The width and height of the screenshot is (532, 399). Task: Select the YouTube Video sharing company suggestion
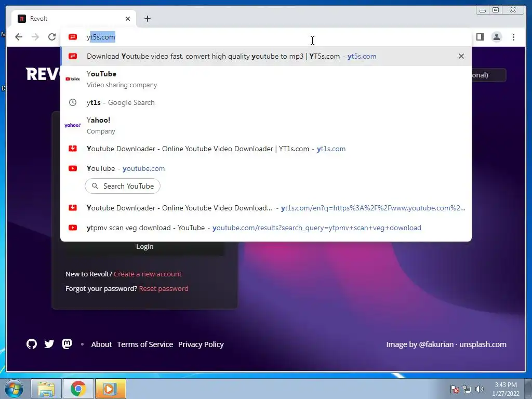coord(265,79)
